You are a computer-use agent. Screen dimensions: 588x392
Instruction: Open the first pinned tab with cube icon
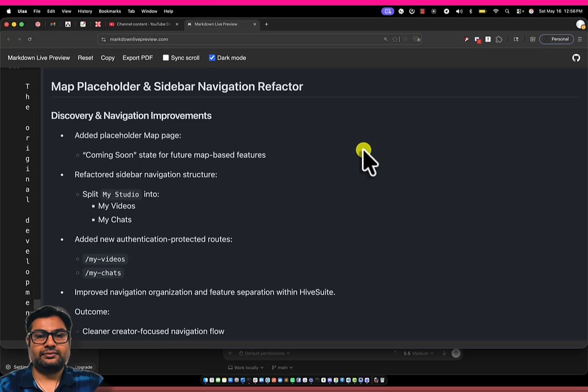point(38,24)
